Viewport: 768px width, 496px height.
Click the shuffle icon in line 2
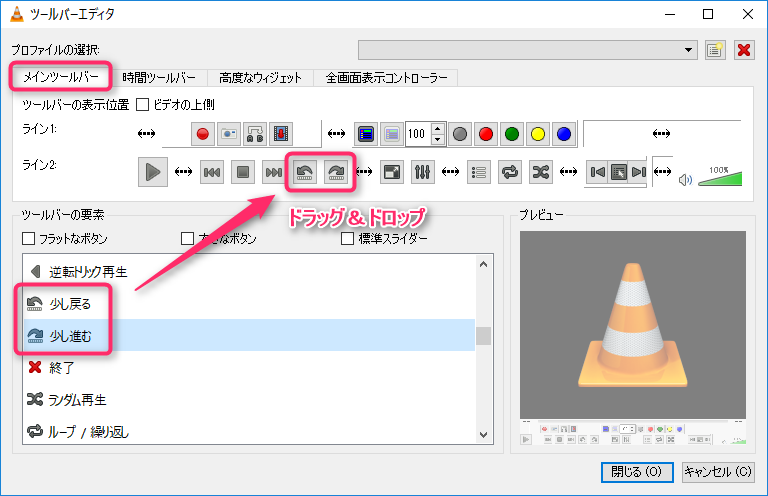click(x=541, y=172)
